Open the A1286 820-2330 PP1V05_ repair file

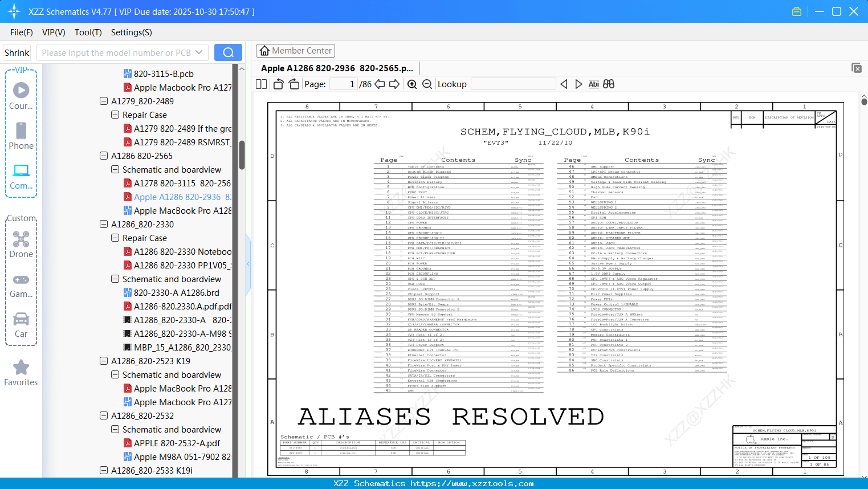(x=177, y=265)
